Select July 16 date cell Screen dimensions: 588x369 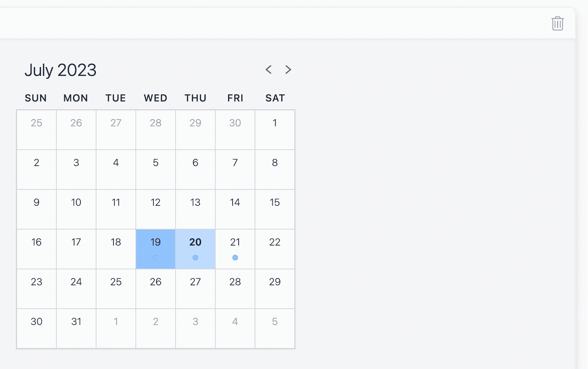[x=37, y=249]
